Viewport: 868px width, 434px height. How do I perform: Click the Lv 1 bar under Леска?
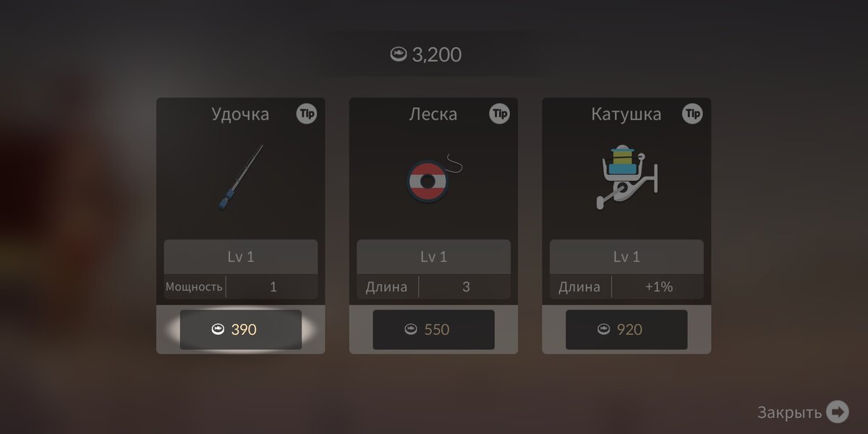tap(433, 257)
